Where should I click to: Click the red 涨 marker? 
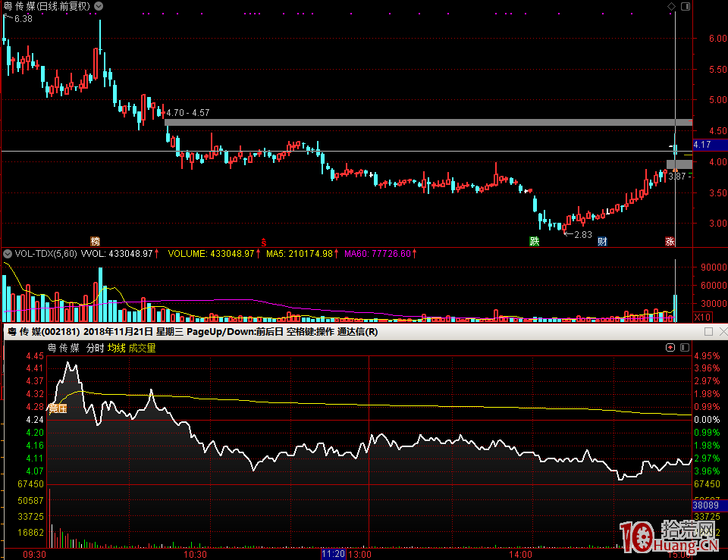pyautogui.click(x=670, y=241)
